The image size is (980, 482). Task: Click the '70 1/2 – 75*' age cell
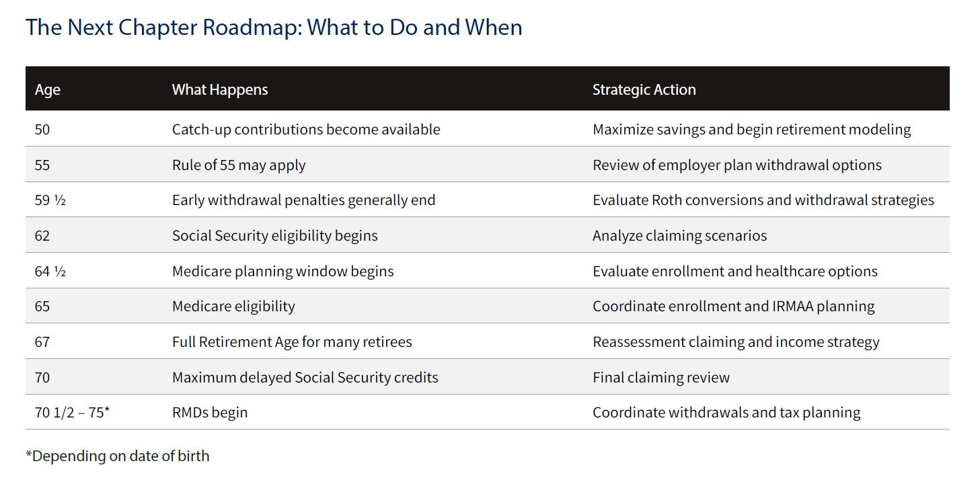tap(72, 412)
